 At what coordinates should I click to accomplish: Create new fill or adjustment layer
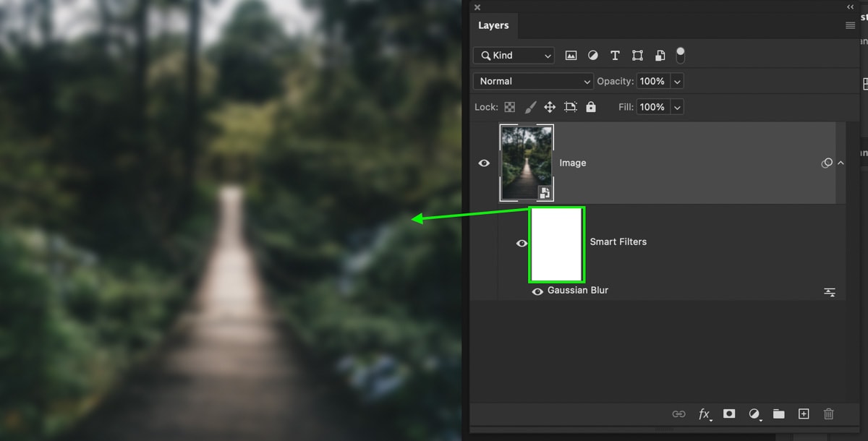point(755,414)
